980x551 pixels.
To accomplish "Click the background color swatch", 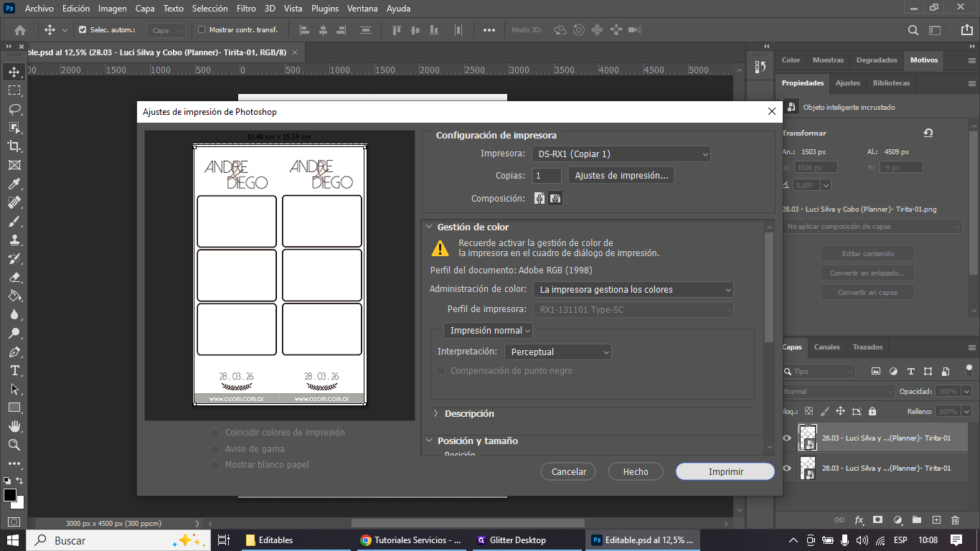I will (19, 503).
